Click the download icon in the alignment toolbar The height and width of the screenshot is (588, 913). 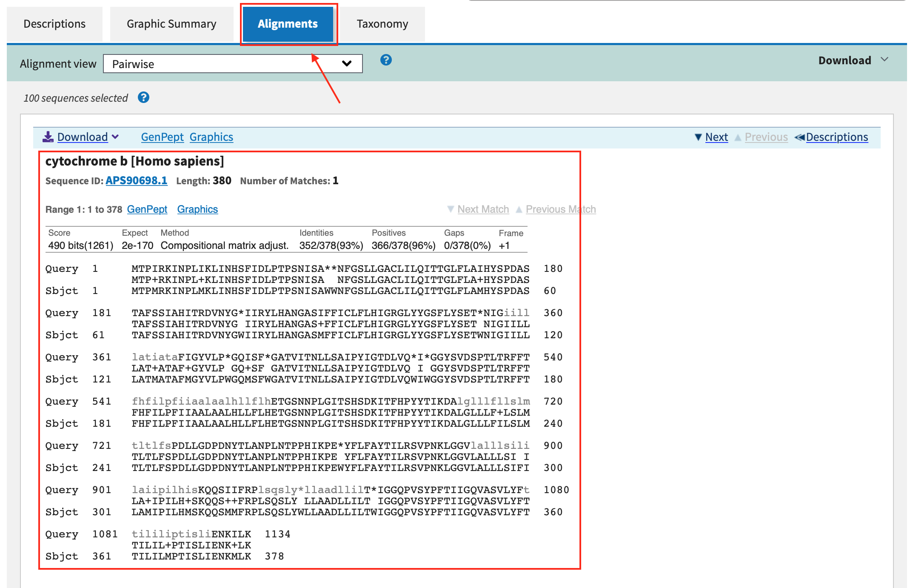tap(48, 137)
